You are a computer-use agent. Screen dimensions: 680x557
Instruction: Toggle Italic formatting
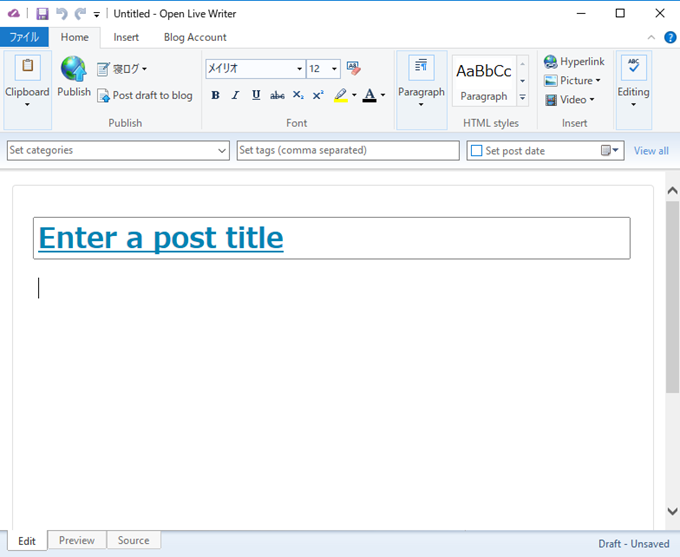click(235, 95)
